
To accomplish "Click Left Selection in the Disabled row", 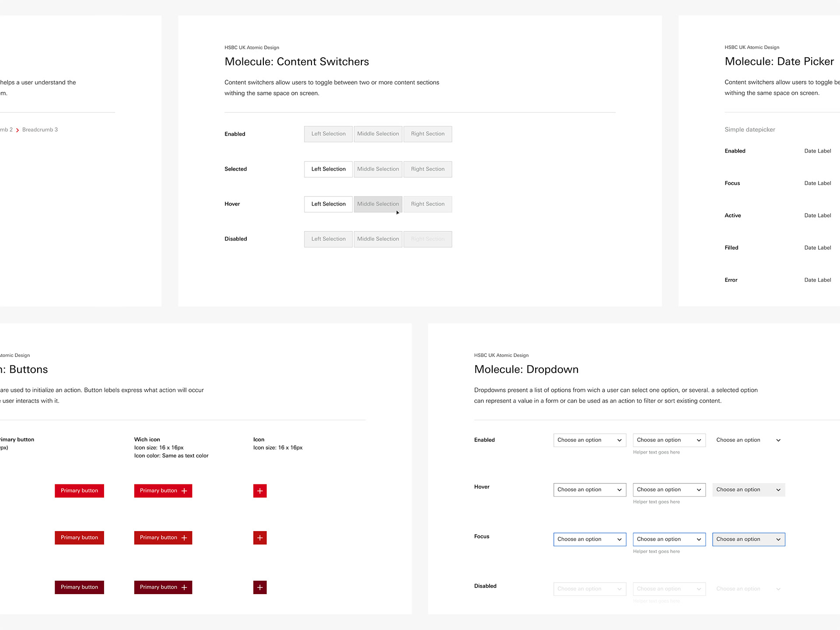I will [329, 239].
